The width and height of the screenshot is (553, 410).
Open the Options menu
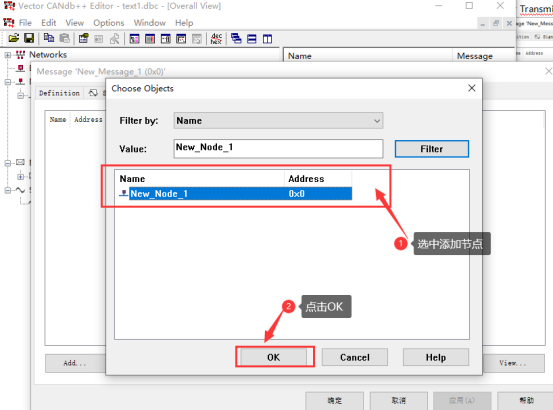(109, 23)
